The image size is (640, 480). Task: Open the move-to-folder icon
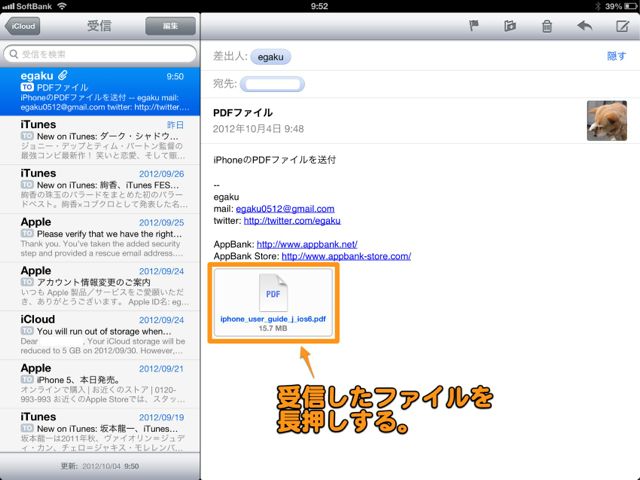(x=510, y=26)
